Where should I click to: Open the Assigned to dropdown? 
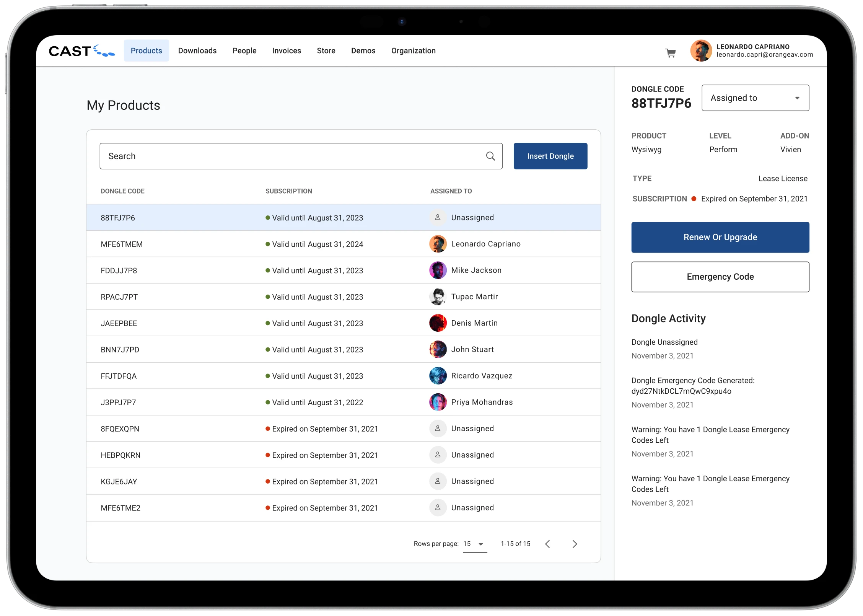point(755,98)
